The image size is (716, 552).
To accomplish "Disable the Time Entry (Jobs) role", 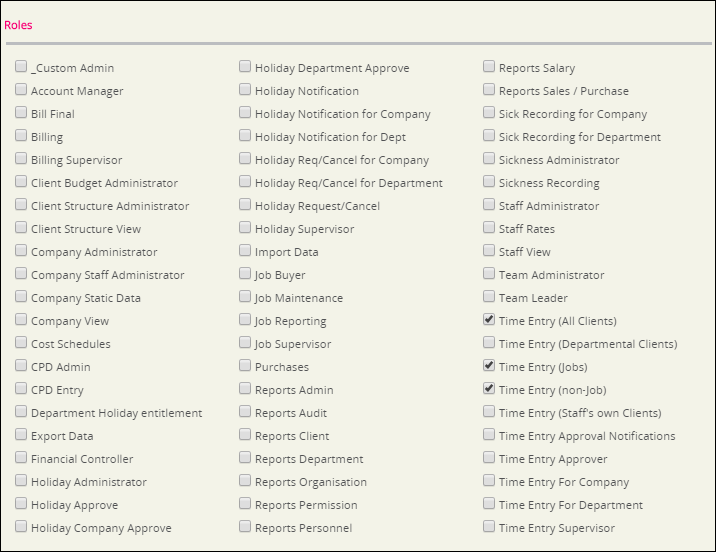I will click(x=489, y=367).
